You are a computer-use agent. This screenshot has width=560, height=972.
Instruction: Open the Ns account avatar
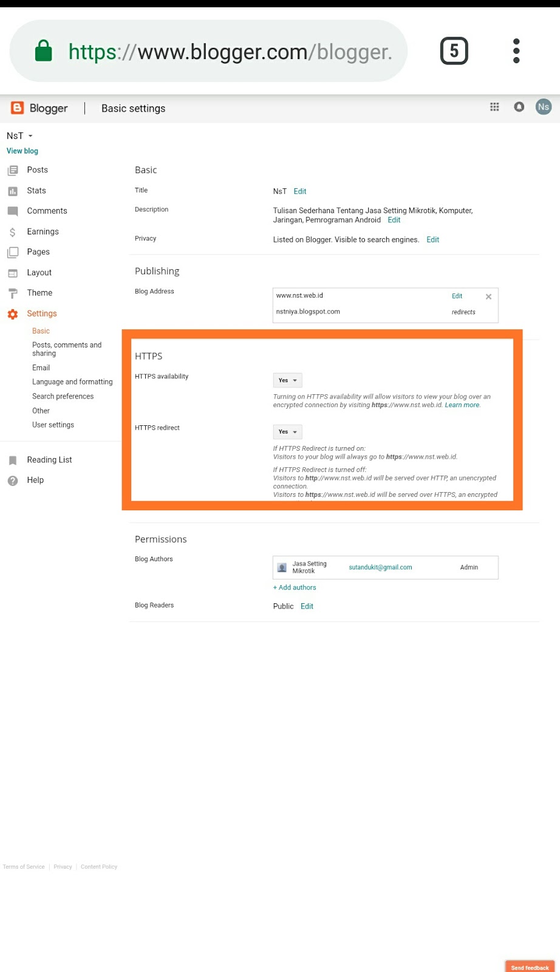pos(543,107)
